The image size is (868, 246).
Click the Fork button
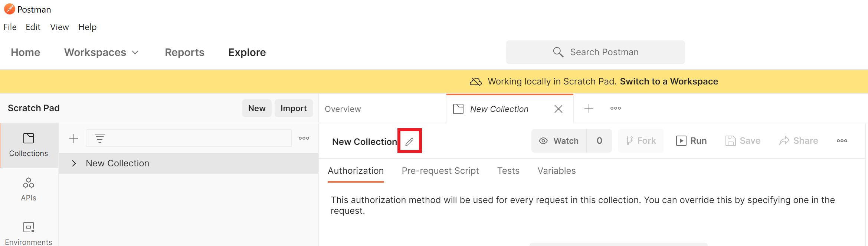pyautogui.click(x=641, y=141)
